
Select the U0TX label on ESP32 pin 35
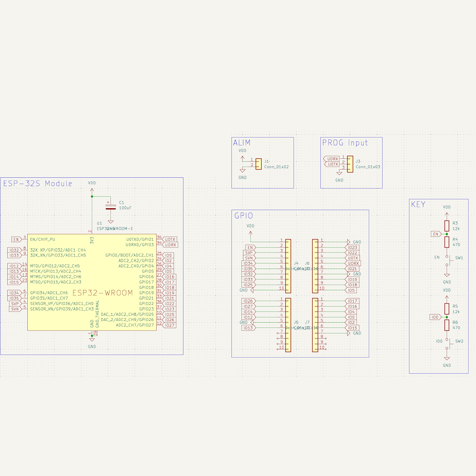coord(169,240)
